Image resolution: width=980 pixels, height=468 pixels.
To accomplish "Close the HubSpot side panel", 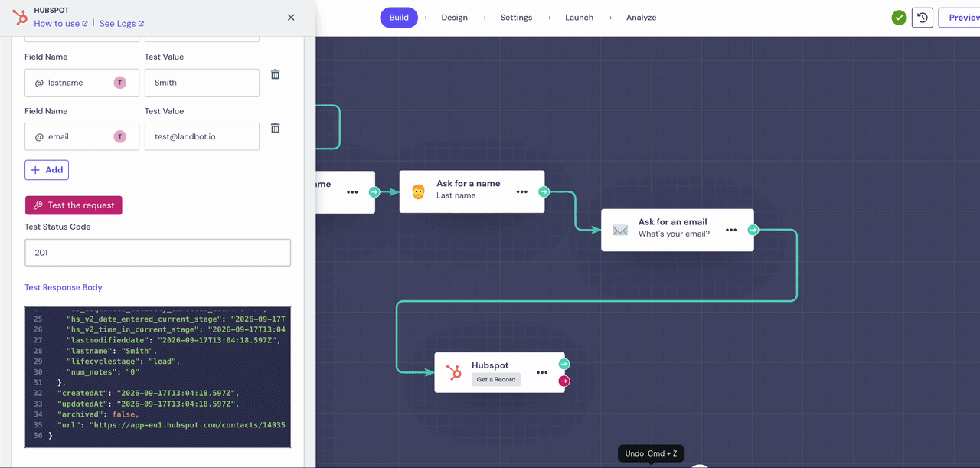I will pyautogui.click(x=291, y=18).
